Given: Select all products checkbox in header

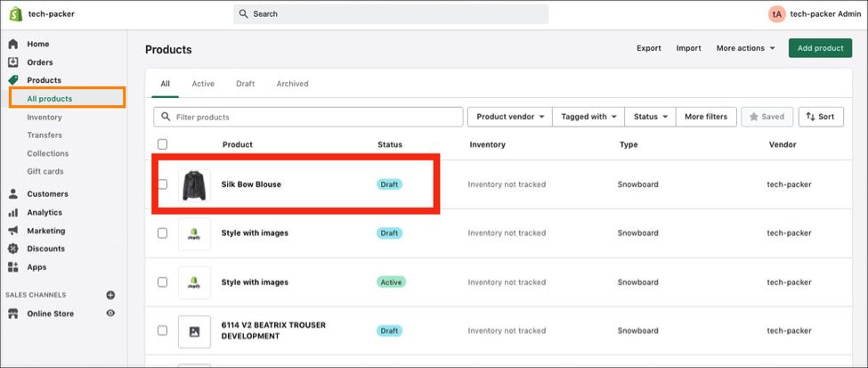Looking at the screenshot, I should 162,144.
